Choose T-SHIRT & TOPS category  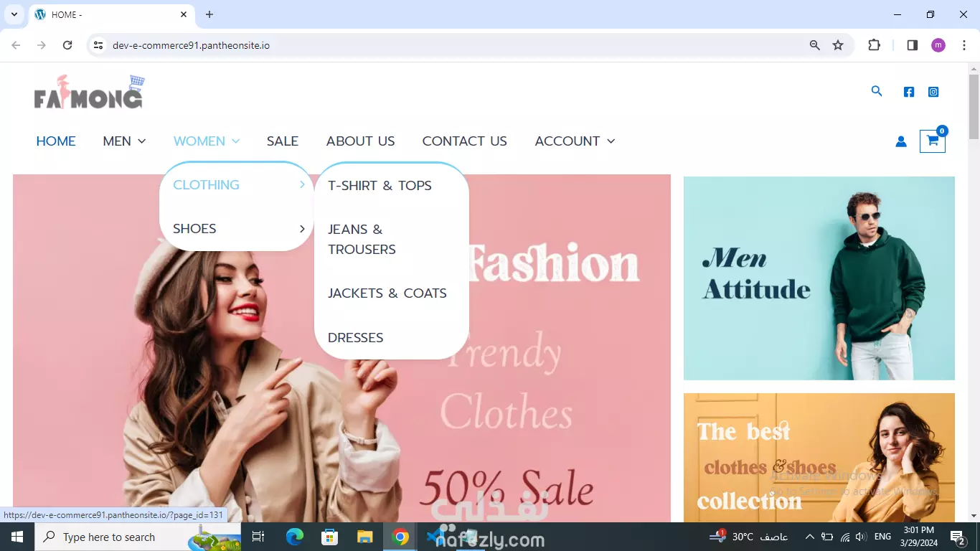click(380, 186)
